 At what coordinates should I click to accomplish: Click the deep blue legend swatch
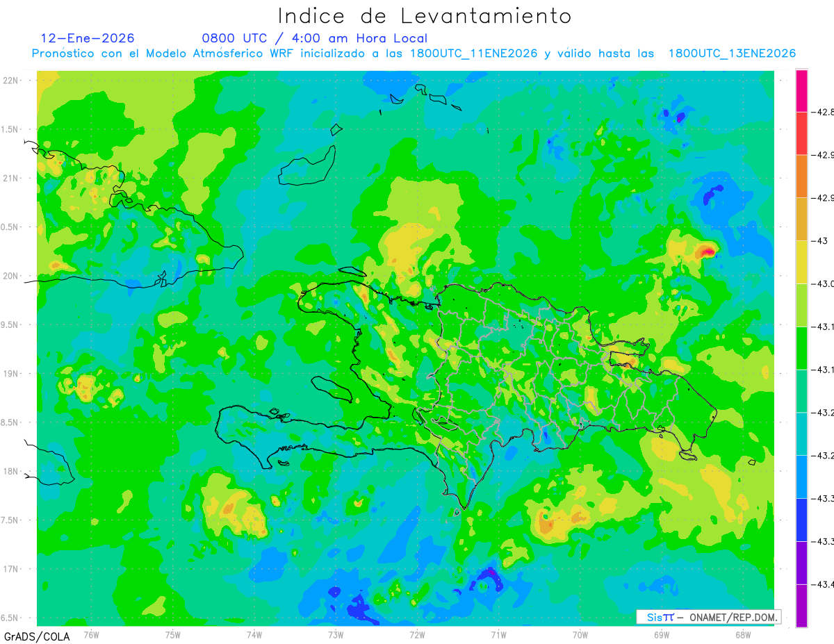coord(801,520)
